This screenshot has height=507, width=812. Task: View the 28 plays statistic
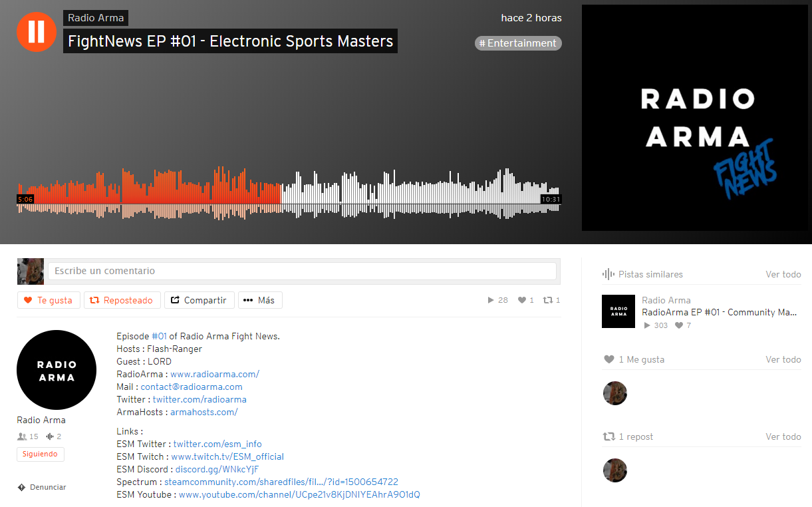(x=498, y=300)
